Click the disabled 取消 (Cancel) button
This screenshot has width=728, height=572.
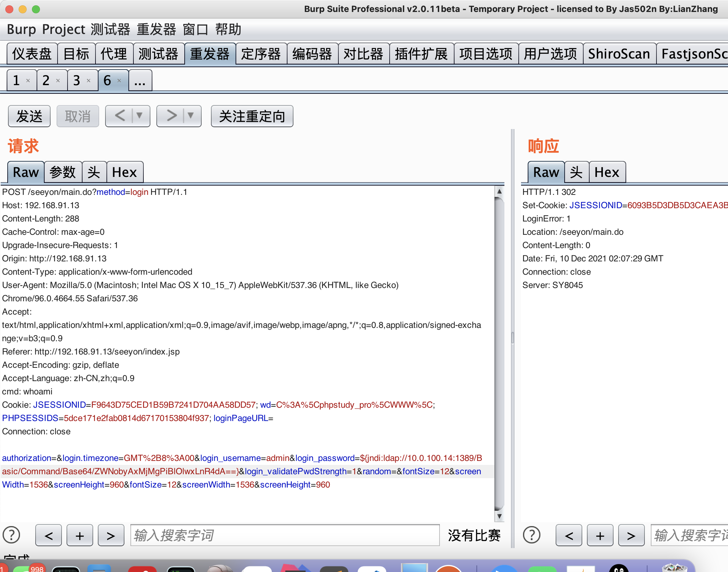click(78, 116)
